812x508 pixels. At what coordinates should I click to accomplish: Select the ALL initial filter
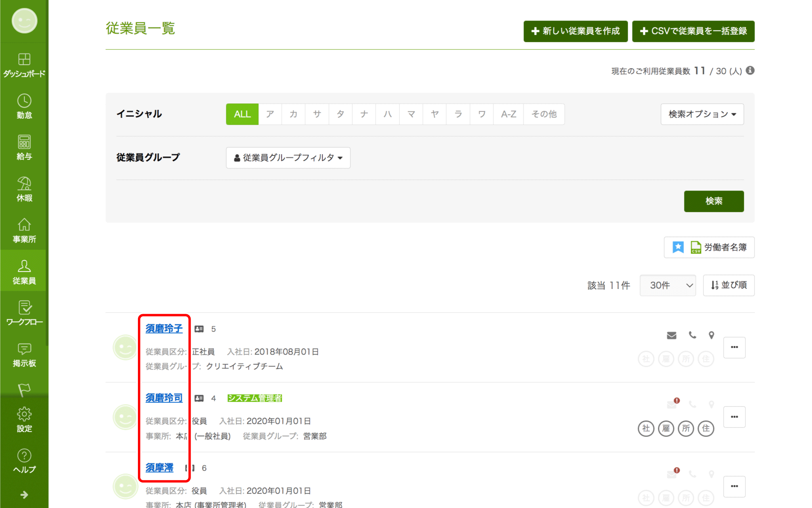(242, 114)
